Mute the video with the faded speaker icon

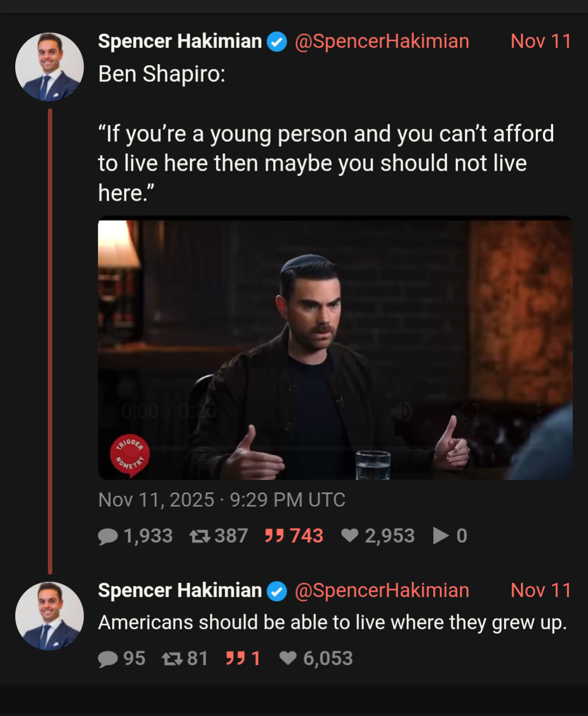pyautogui.click(x=401, y=411)
